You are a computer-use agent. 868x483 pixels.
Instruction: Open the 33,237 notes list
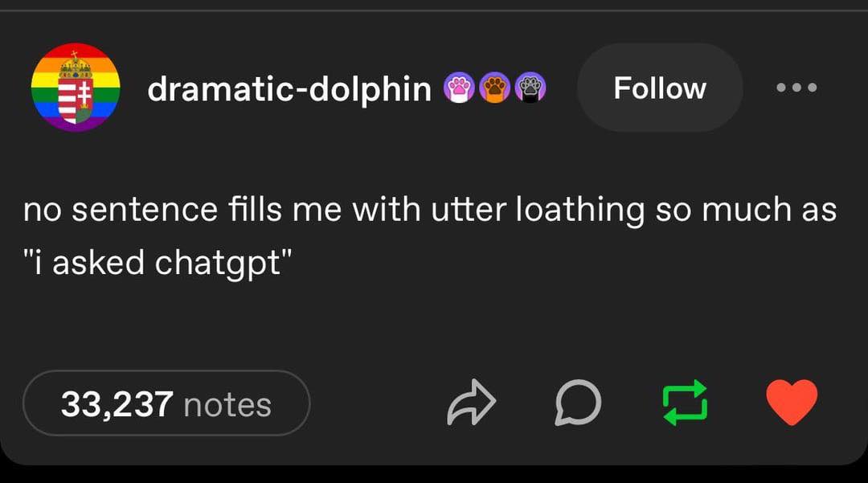click(166, 403)
